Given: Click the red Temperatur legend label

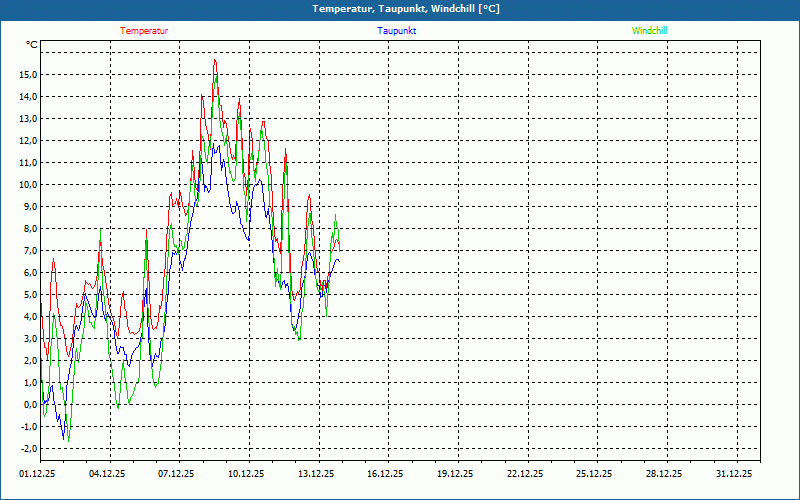Looking at the screenshot, I should tap(144, 31).
